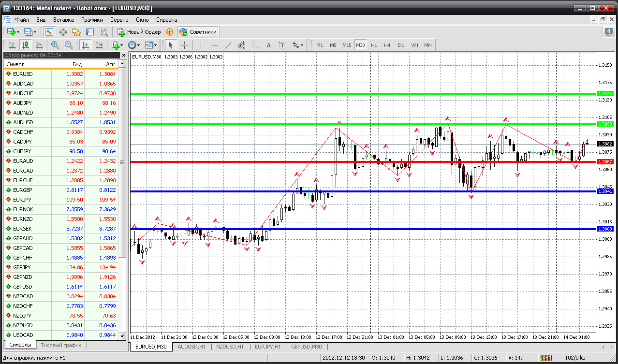
Task: Switch chart to bar chart type
Action: (12, 45)
